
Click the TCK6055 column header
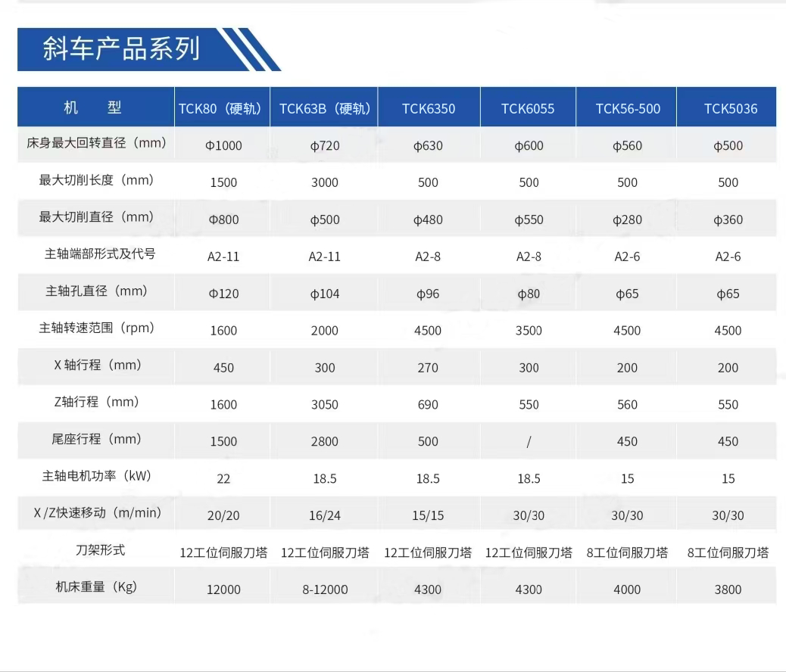[x=528, y=107]
